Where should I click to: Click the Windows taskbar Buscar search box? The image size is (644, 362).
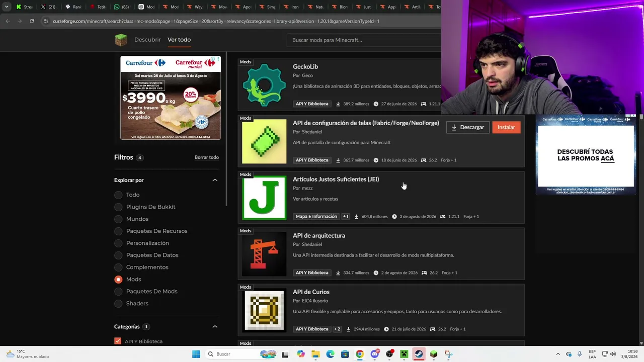(x=240, y=354)
